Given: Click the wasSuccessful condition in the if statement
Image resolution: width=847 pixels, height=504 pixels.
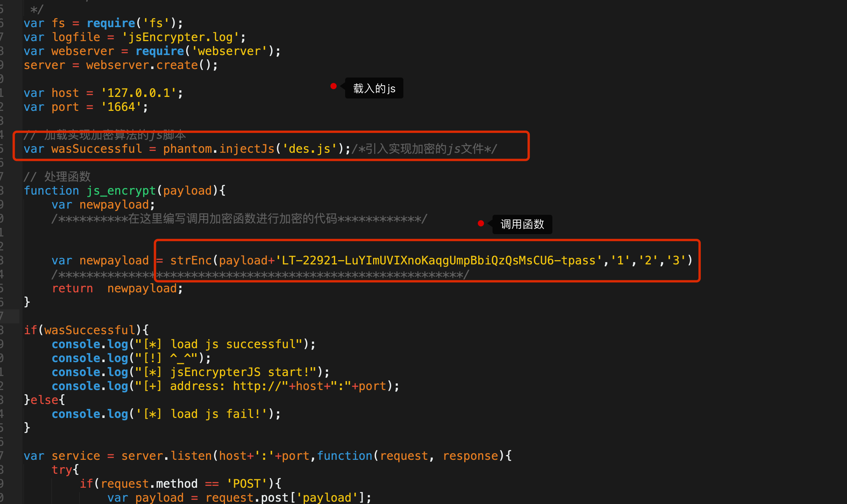Looking at the screenshot, I should pos(90,330).
